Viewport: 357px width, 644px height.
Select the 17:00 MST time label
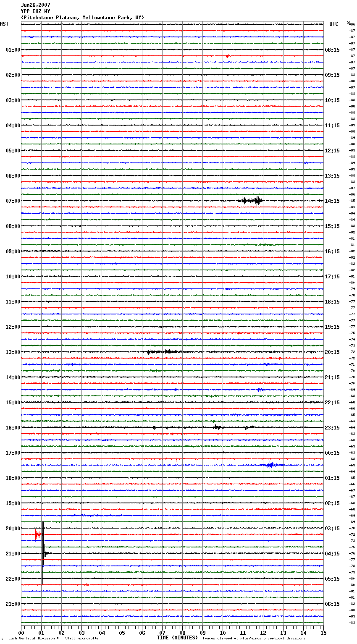(13, 453)
